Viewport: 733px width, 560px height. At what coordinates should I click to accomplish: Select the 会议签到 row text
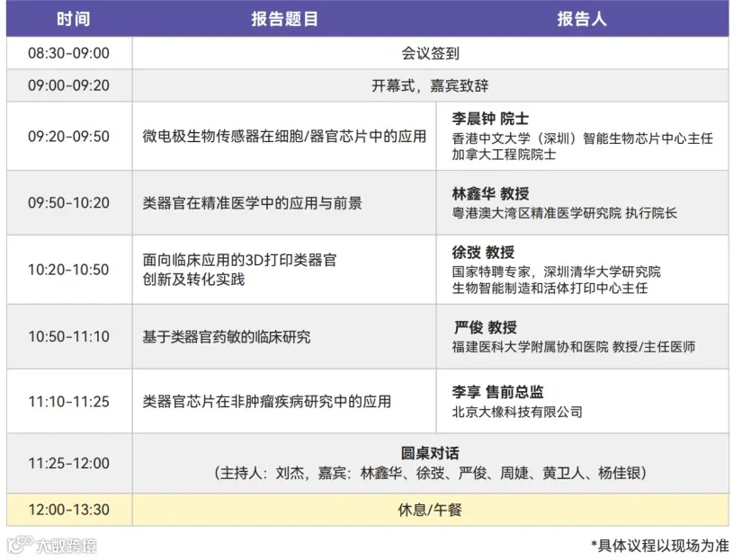point(430,53)
